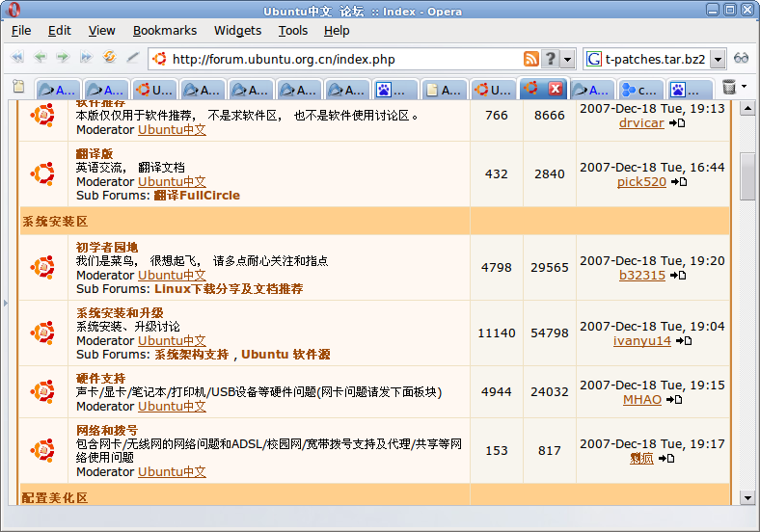
Task: Open the View menu
Action: pos(102,31)
